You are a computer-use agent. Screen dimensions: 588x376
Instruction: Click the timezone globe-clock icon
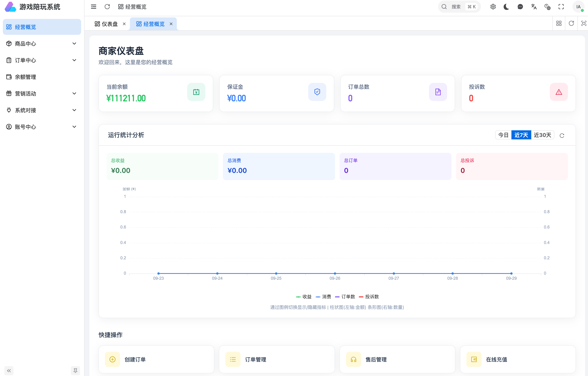click(x=548, y=7)
